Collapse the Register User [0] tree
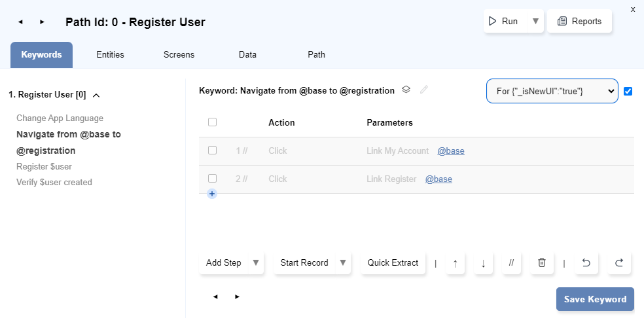The width and height of the screenshot is (644, 320). tap(96, 96)
